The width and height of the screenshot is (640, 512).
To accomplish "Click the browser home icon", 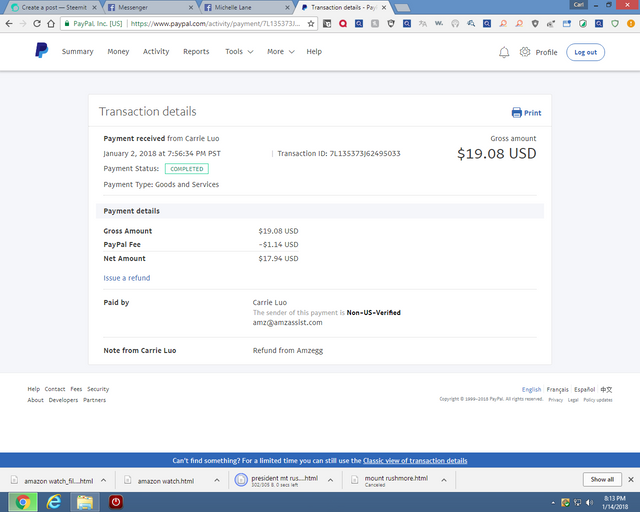I will pos(51,24).
